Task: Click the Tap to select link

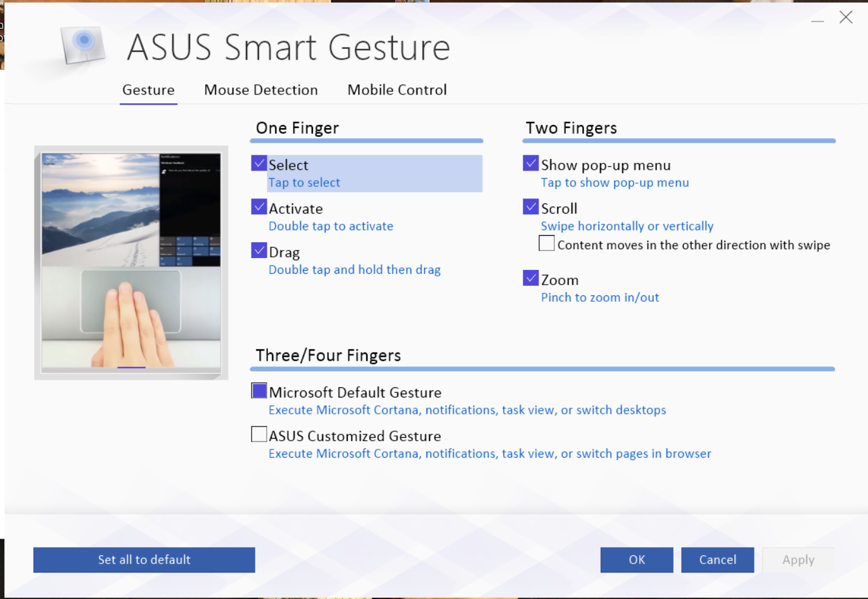Action: [x=304, y=183]
